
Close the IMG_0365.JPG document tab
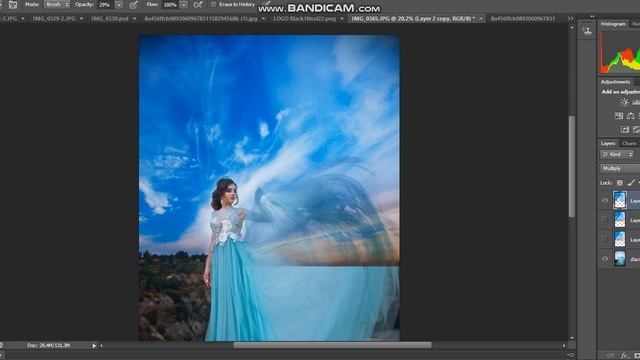(481, 19)
